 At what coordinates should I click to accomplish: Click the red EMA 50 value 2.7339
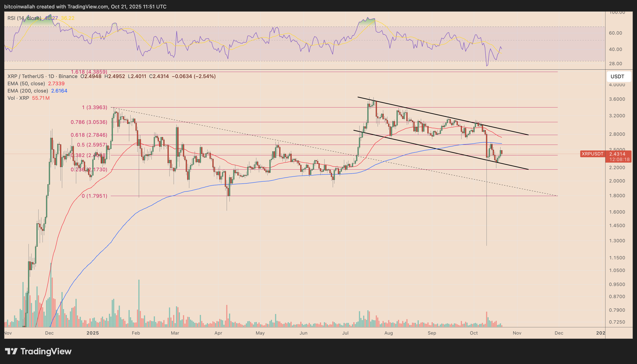click(x=56, y=83)
